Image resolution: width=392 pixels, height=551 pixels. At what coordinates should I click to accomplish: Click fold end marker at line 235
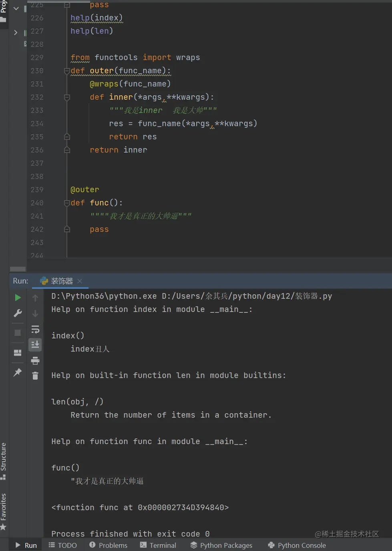coord(67,137)
